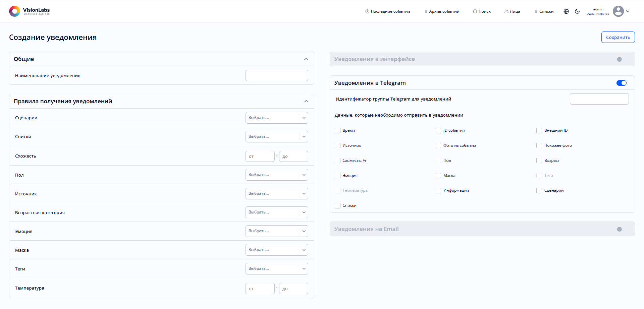Click the Наименование уведомления input field
Image resolution: width=644 pixels, height=309 pixels.
(276, 75)
